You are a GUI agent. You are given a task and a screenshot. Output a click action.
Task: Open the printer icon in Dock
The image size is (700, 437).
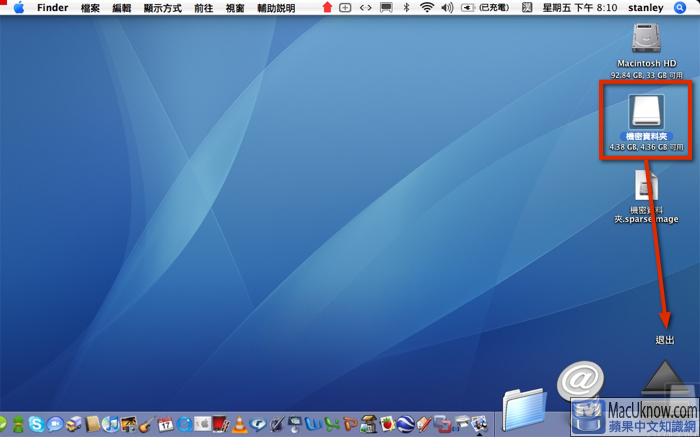coord(462,422)
